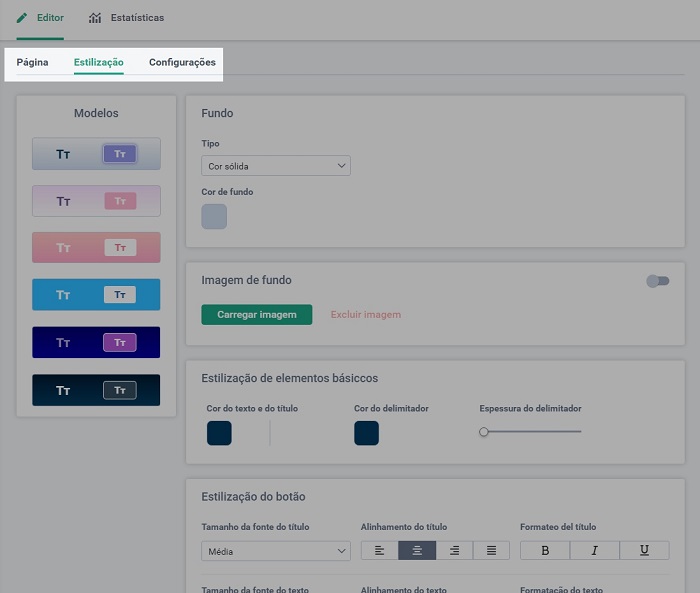Select the Estilização sub-tab
This screenshot has width=700, height=593.
click(99, 62)
